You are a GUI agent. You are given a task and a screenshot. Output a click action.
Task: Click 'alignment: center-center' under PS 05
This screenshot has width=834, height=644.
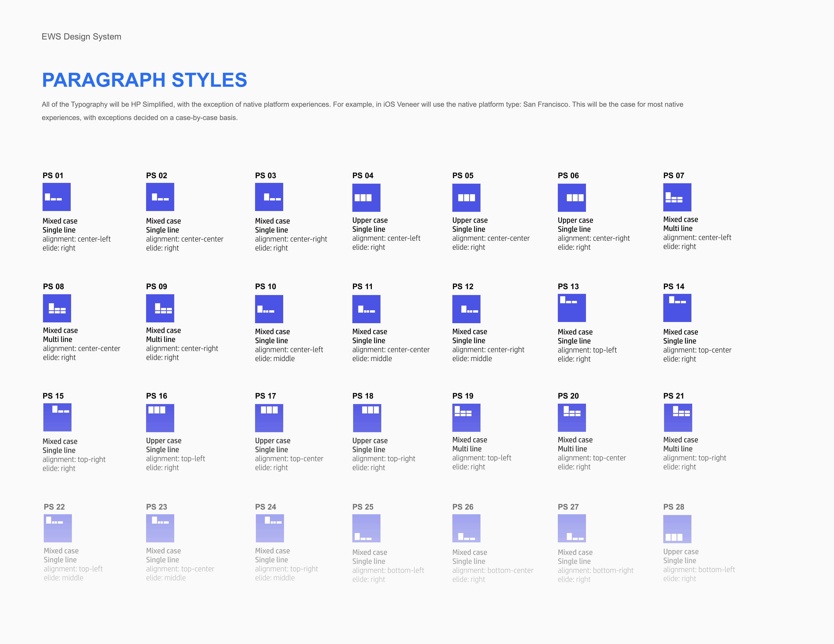click(491, 238)
